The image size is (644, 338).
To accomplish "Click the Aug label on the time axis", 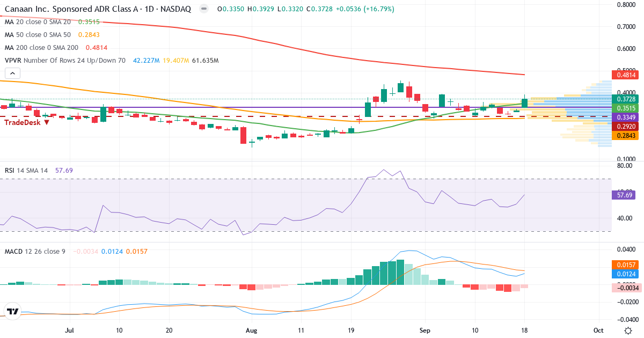I will [x=250, y=330].
